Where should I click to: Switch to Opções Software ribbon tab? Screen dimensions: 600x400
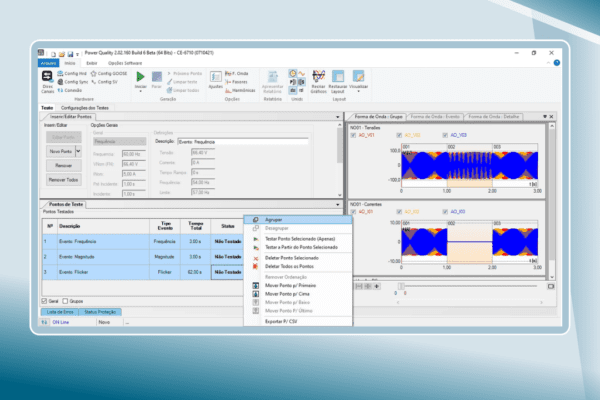coord(125,63)
